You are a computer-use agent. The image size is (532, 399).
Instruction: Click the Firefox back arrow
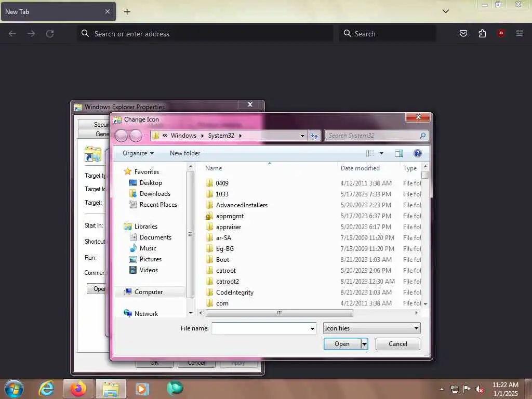coord(12,34)
